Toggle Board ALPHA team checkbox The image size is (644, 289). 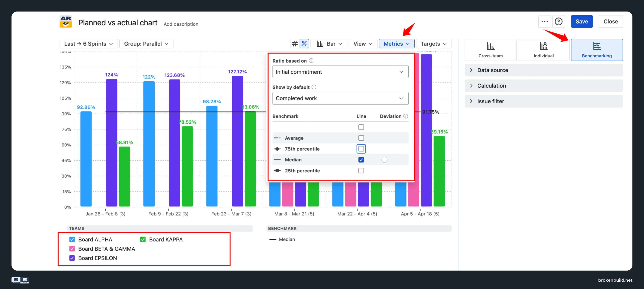pos(72,239)
